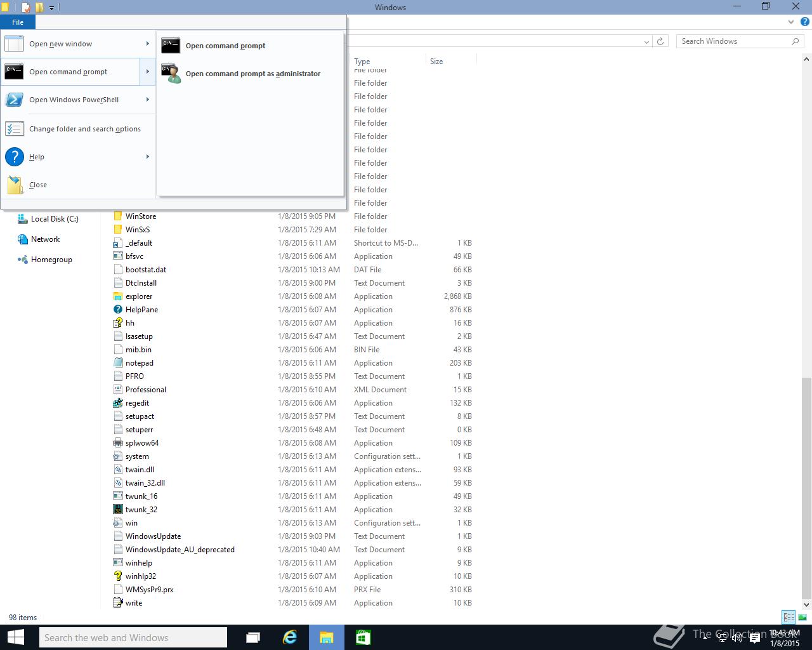Choose Change folder and search options

78,129
